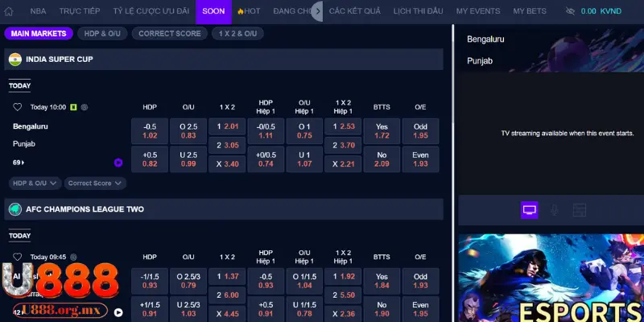Open the NBA tab

point(38,11)
